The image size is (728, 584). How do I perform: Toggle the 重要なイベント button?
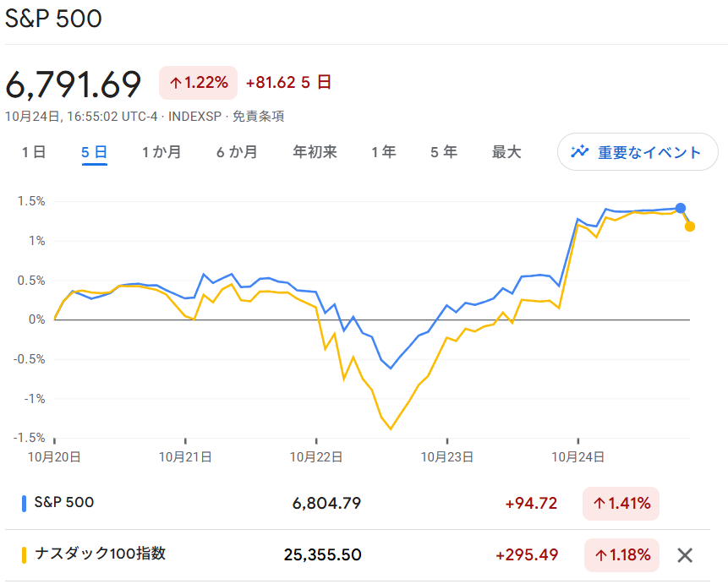638,152
